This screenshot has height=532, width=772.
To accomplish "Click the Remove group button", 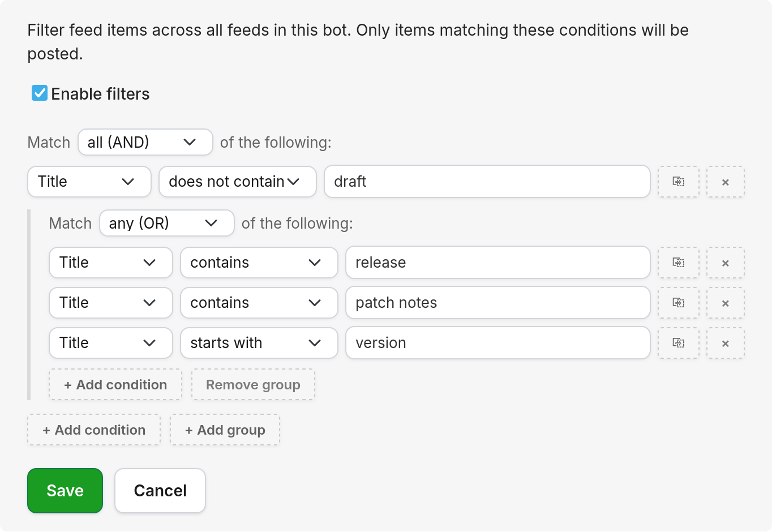I will point(253,384).
